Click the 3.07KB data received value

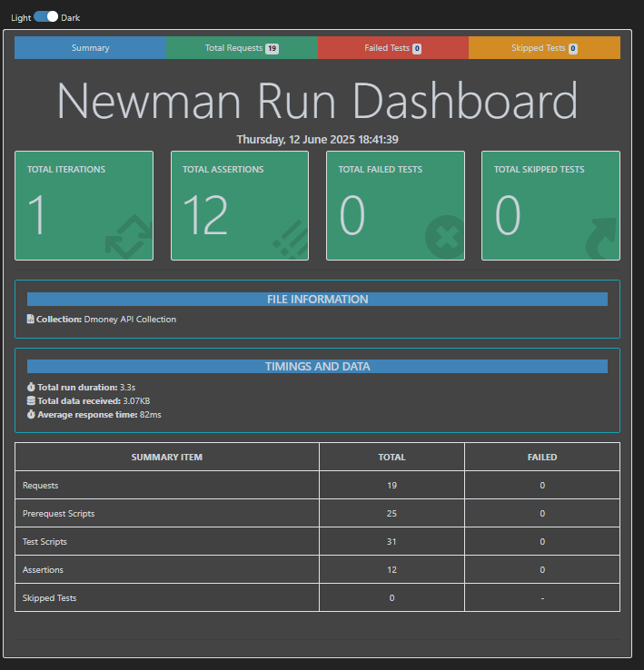pos(136,400)
